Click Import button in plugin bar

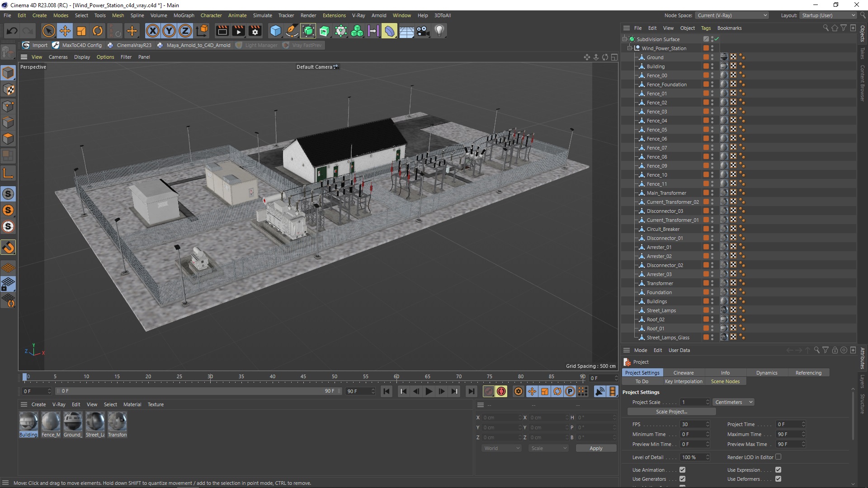pyautogui.click(x=35, y=45)
